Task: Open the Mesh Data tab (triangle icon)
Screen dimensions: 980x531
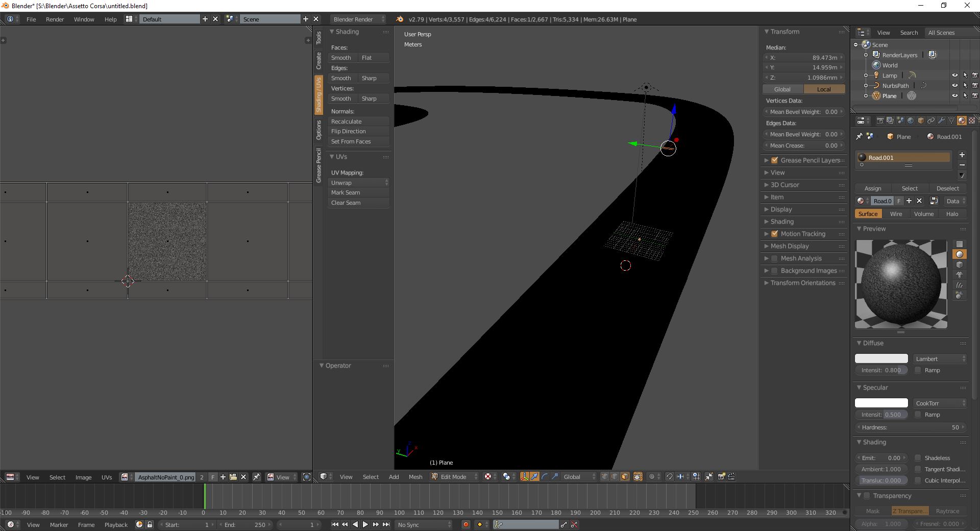Action: pos(951,121)
